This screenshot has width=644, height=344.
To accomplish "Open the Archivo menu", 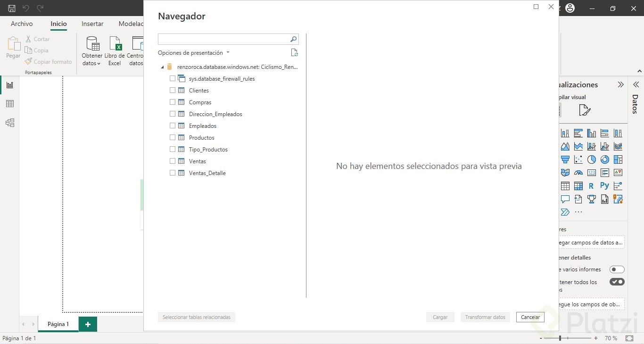I will pos(22,24).
